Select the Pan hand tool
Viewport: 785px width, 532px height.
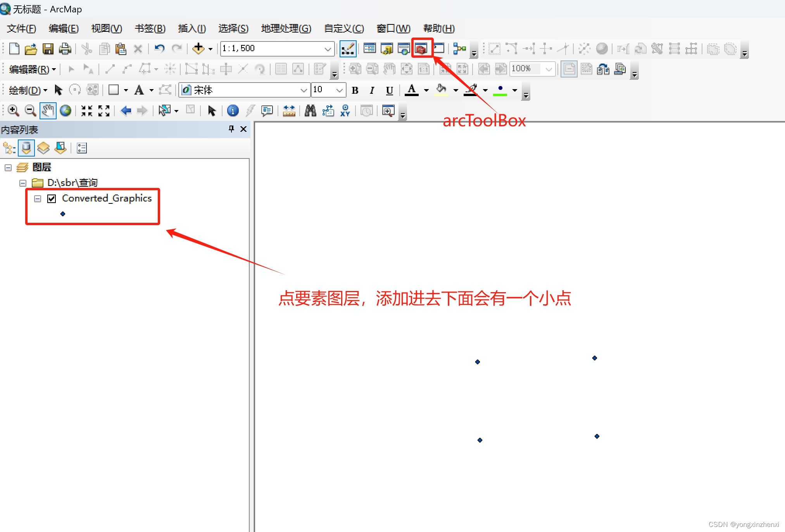click(x=48, y=111)
